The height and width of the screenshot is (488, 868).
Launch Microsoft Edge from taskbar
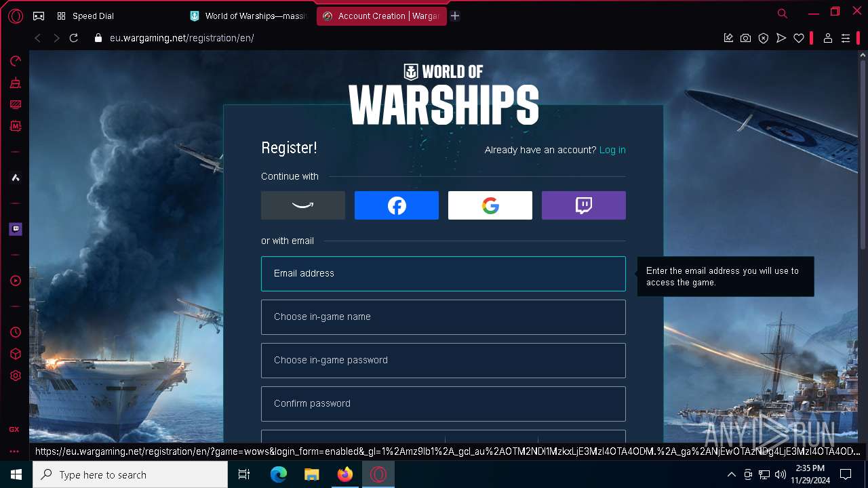tap(279, 474)
